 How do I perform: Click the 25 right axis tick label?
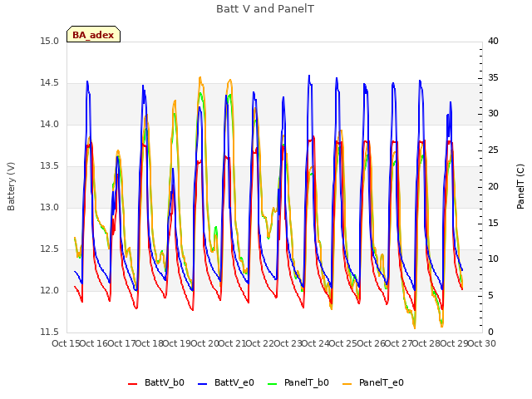click(x=493, y=150)
